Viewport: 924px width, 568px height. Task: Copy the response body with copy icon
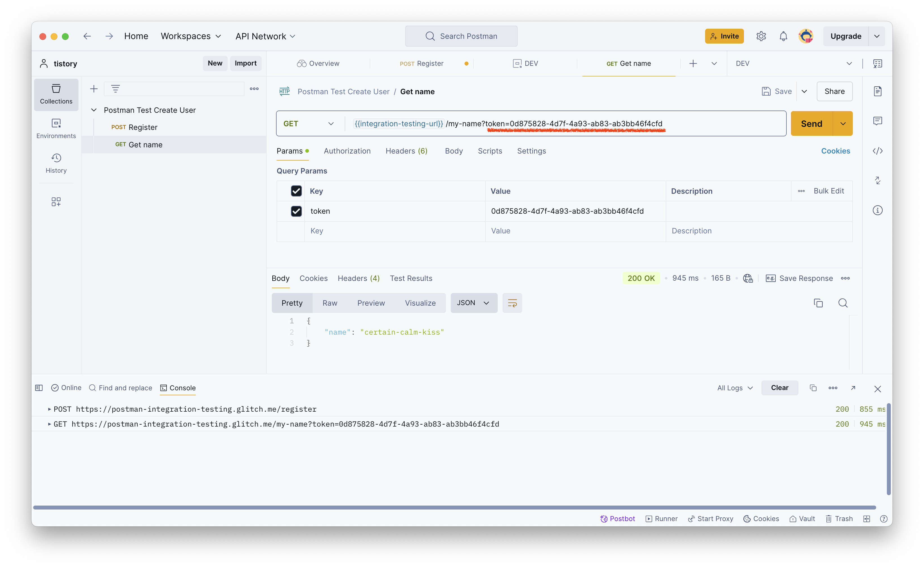click(x=818, y=303)
